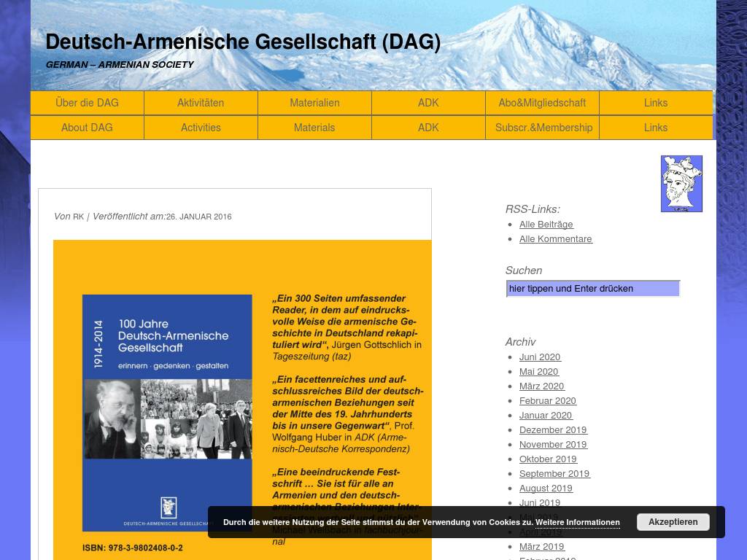This screenshot has width=747, height=560.
Task: Click the DAG portrait logo icon
Action: tap(681, 184)
